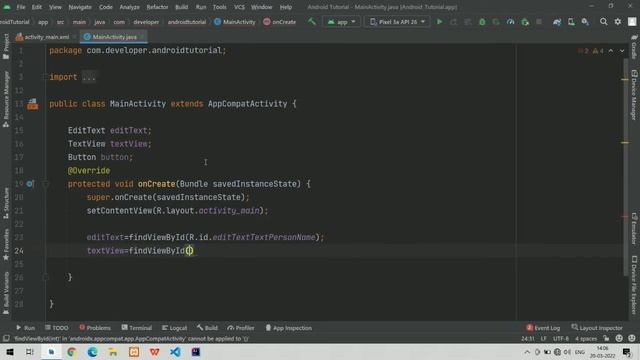Click the editor vertical scrollbar

(x=626, y=167)
